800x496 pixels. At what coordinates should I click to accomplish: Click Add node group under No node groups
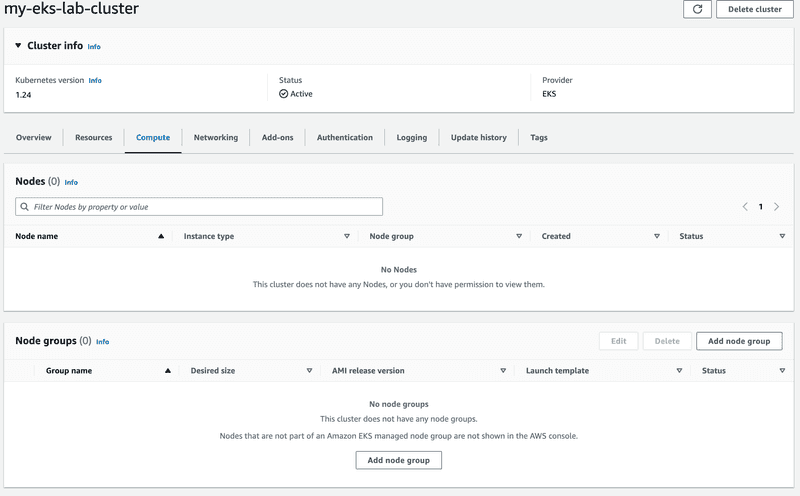pos(398,460)
